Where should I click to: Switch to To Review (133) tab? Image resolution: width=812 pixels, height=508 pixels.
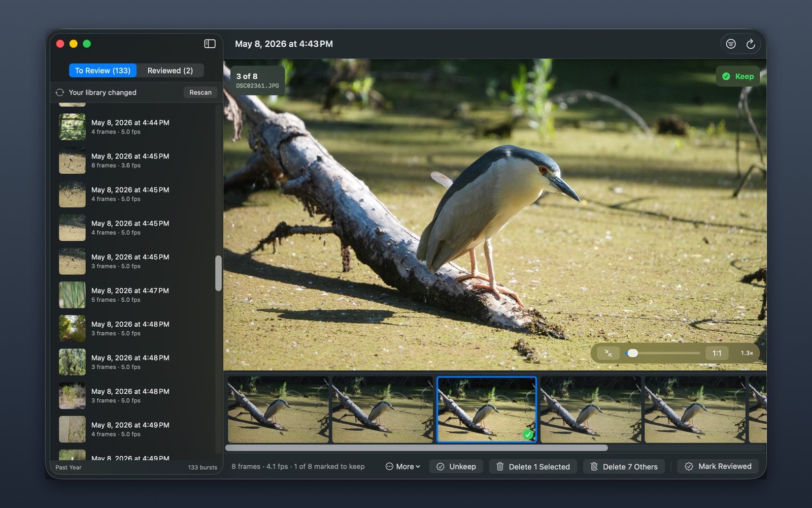[x=103, y=71]
